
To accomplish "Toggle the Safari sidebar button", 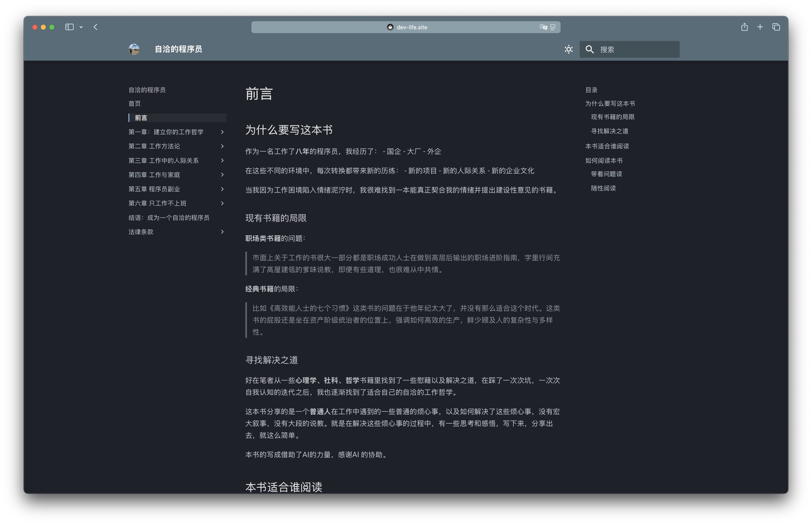I will click(69, 27).
